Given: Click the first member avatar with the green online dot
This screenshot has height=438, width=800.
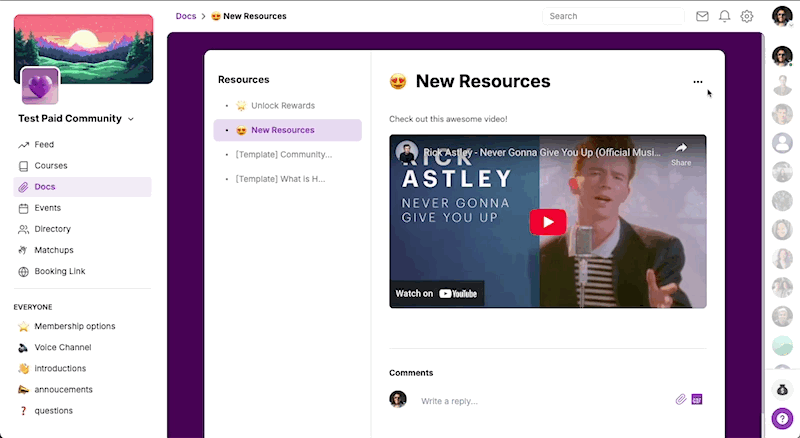Looking at the screenshot, I should click(782, 57).
